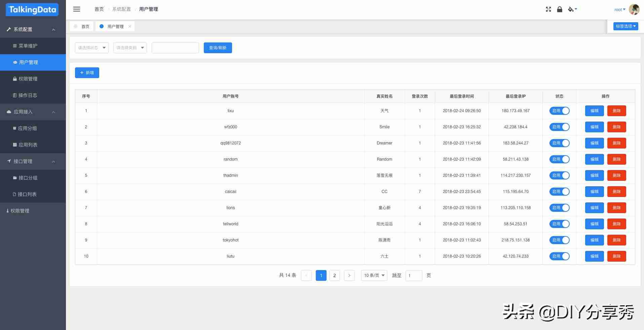
Task: Click the user avatar picture
Action: 634,9
